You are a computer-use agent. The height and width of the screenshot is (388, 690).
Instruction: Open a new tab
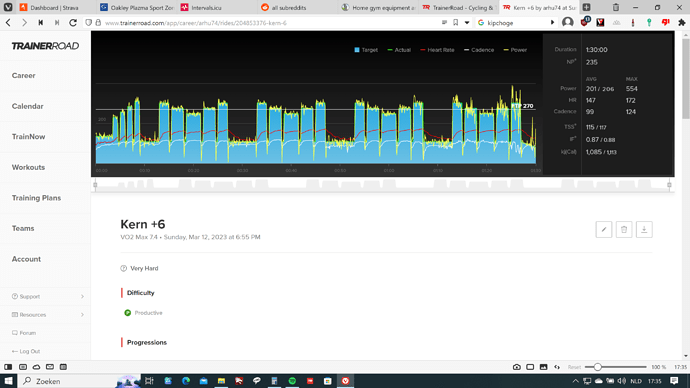click(x=587, y=7)
